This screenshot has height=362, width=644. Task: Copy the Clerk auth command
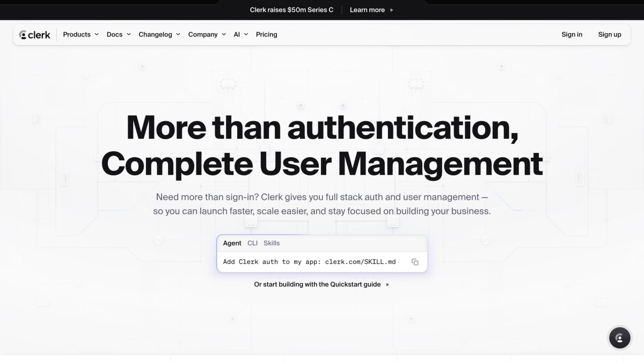click(x=415, y=262)
